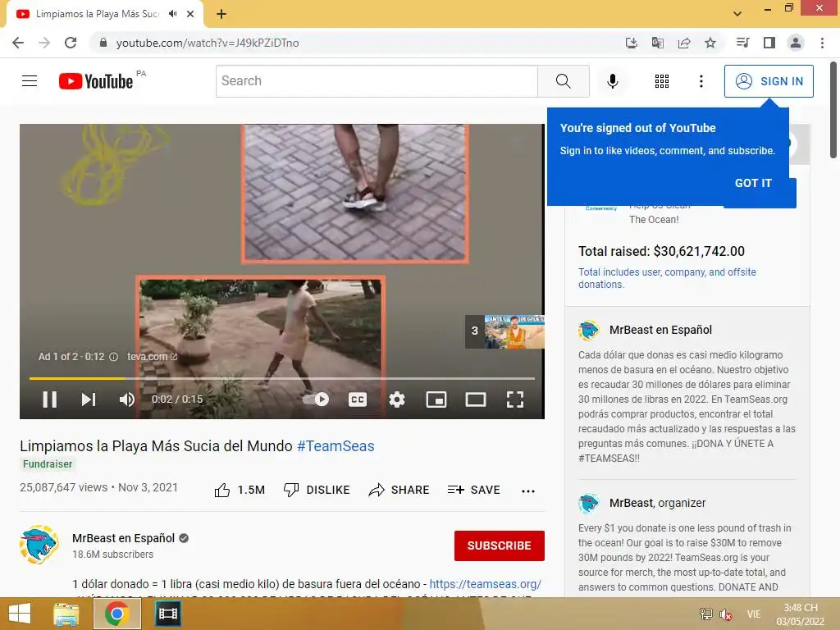Click the red SUBSCRIBE button
Image resolution: width=840 pixels, height=630 pixels.
pos(500,546)
